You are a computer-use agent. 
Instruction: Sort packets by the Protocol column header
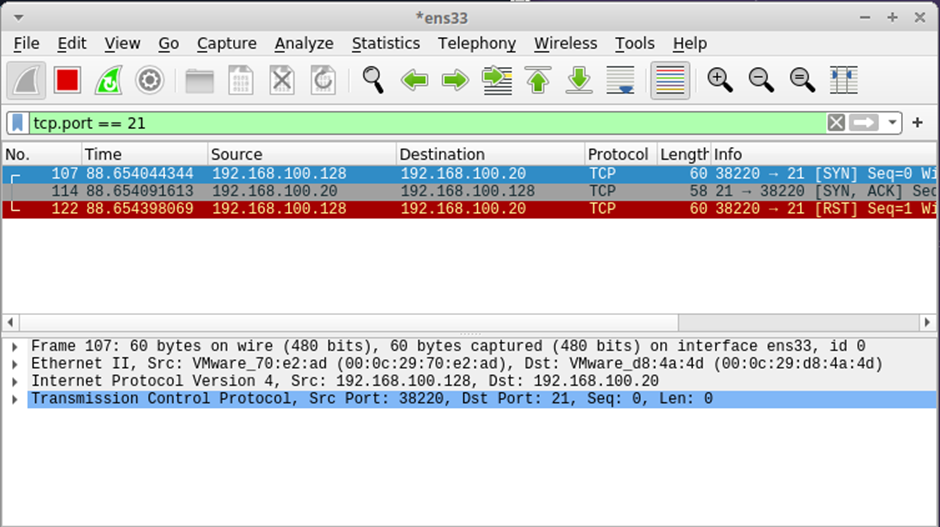[620, 154]
